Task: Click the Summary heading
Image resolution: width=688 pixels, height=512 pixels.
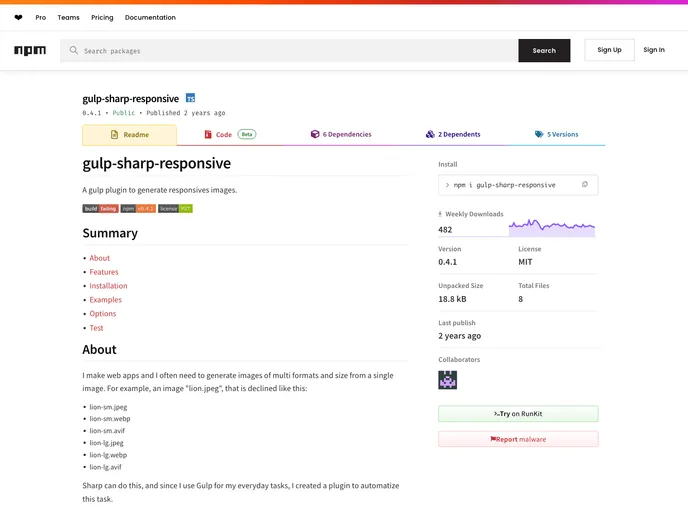Action: (110, 233)
